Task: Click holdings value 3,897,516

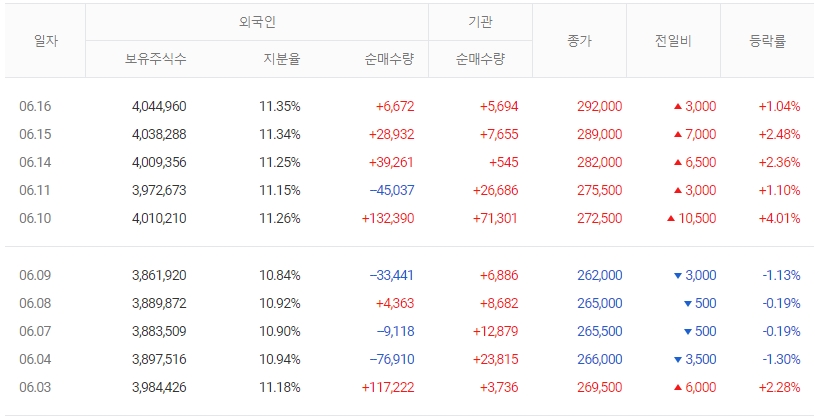Action: tap(159, 360)
